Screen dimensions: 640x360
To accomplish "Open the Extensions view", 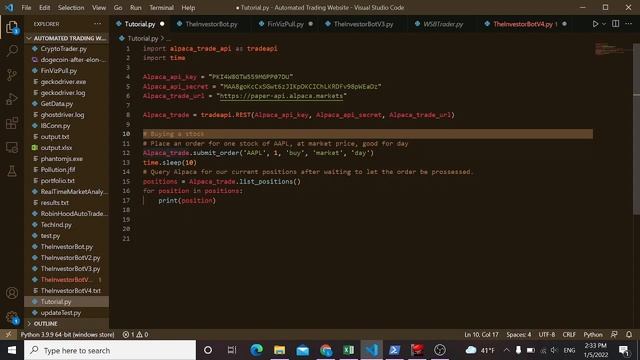I will pos(12,123).
